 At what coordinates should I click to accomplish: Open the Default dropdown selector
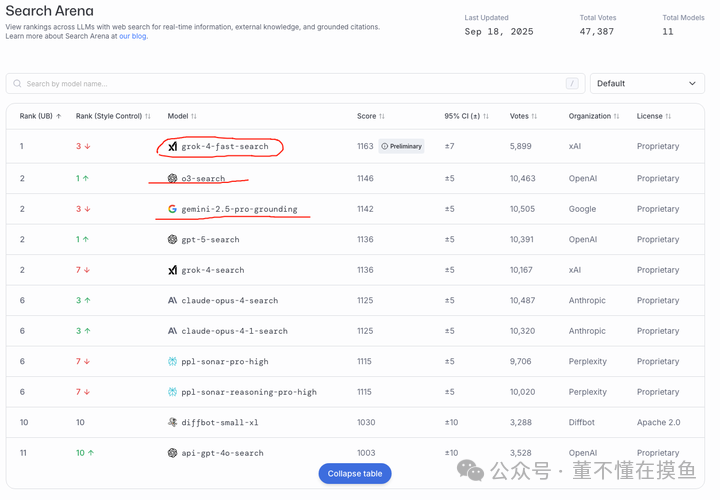(x=647, y=84)
